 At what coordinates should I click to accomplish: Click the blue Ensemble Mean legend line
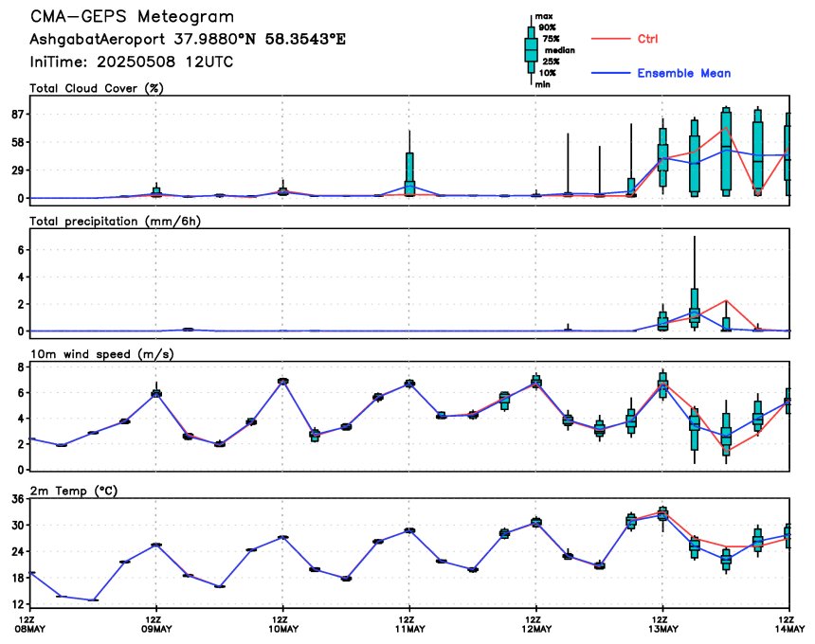click(x=610, y=73)
